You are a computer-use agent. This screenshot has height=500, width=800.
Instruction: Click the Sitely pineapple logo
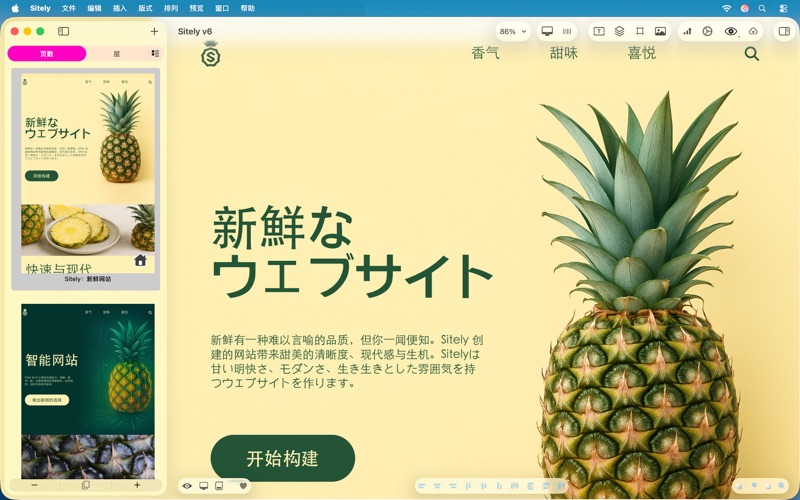pyautogui.click(x=210, y=54)
